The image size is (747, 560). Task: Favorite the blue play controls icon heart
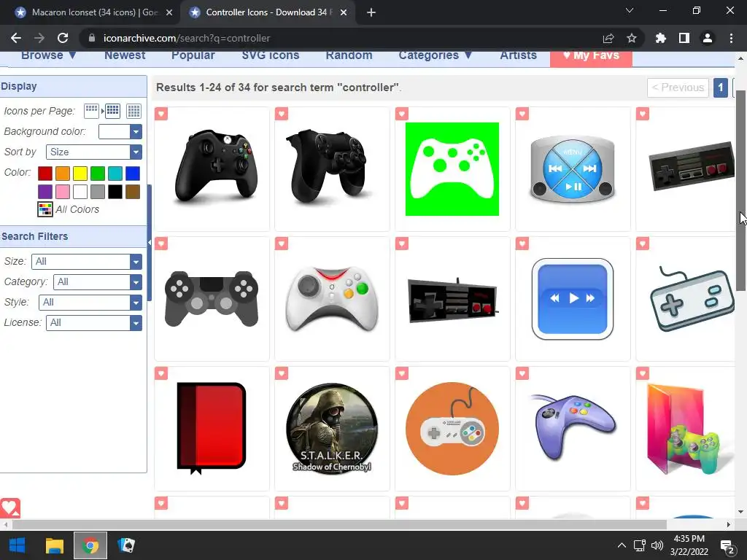tap(522, 244)
